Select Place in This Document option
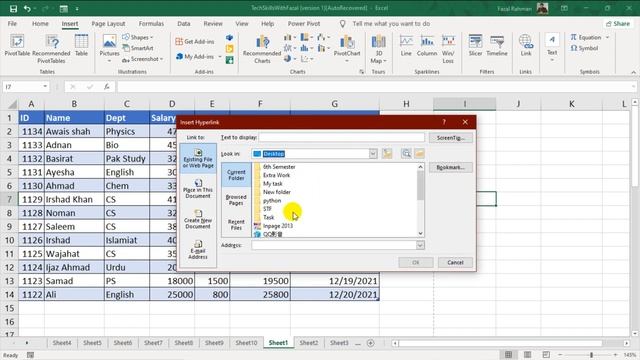Screen dimensions: 640x360 (x=198, y=189)
